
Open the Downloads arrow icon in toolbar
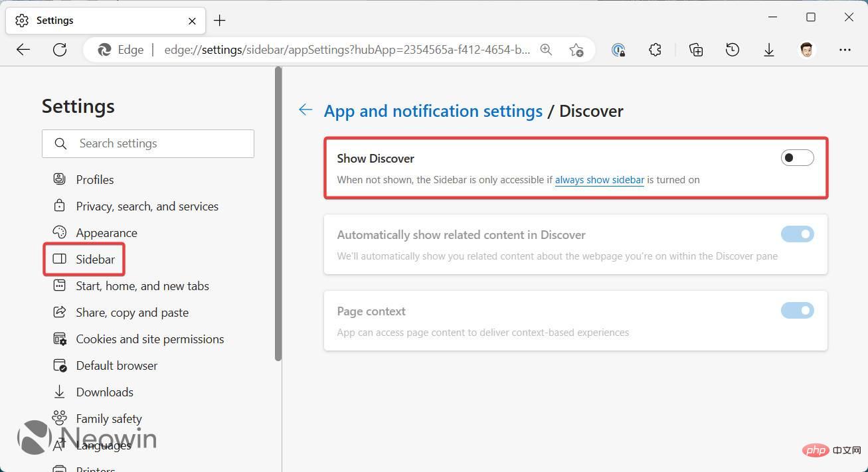(769, 50)
